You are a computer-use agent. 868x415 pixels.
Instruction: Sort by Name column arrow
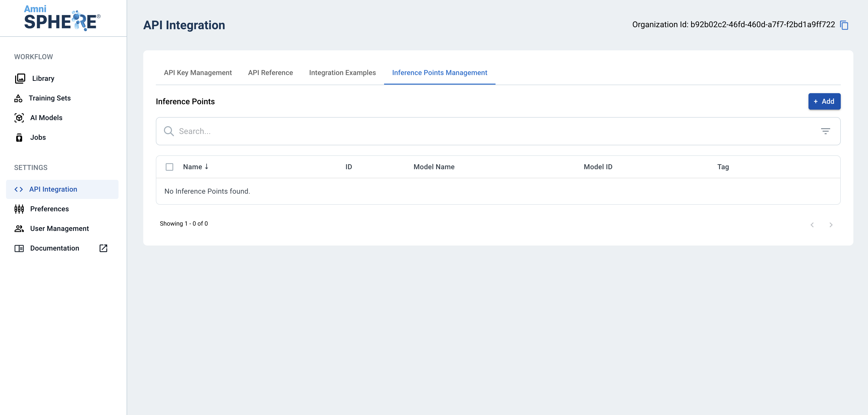pyautogui.click(x=207, y=167)
